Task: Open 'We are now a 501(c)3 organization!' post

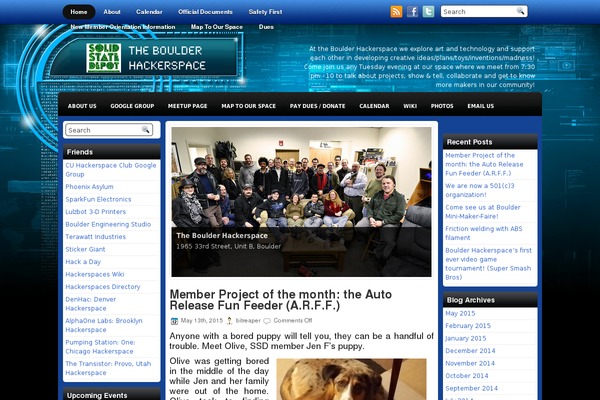Action: pyautogui.click(x=479, y=190)
